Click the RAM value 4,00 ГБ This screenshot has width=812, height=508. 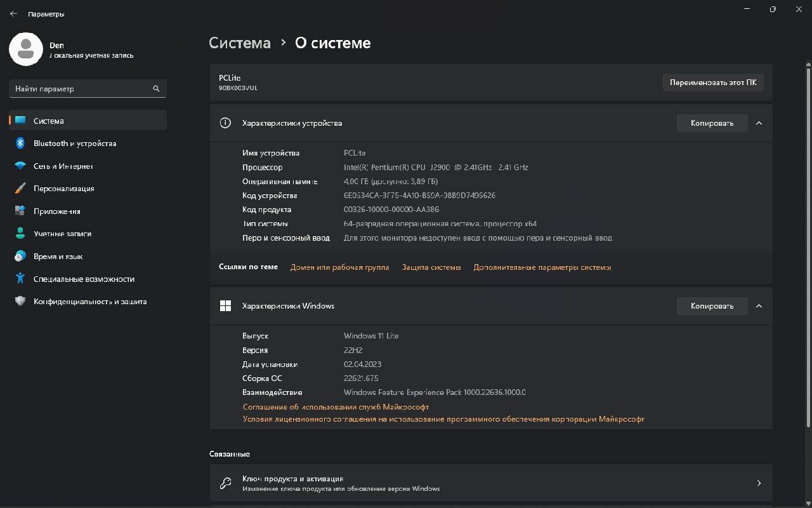click(391, 182)
